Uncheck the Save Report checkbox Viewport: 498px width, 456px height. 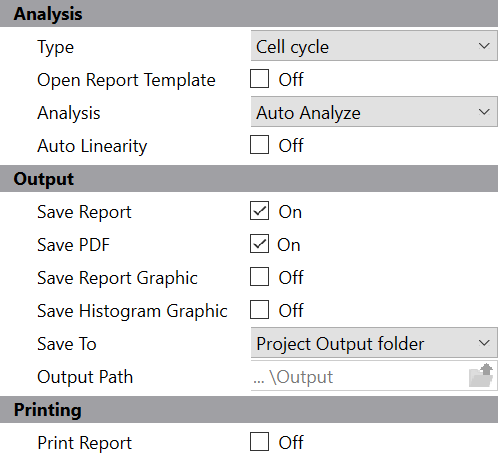pos(259,211)
